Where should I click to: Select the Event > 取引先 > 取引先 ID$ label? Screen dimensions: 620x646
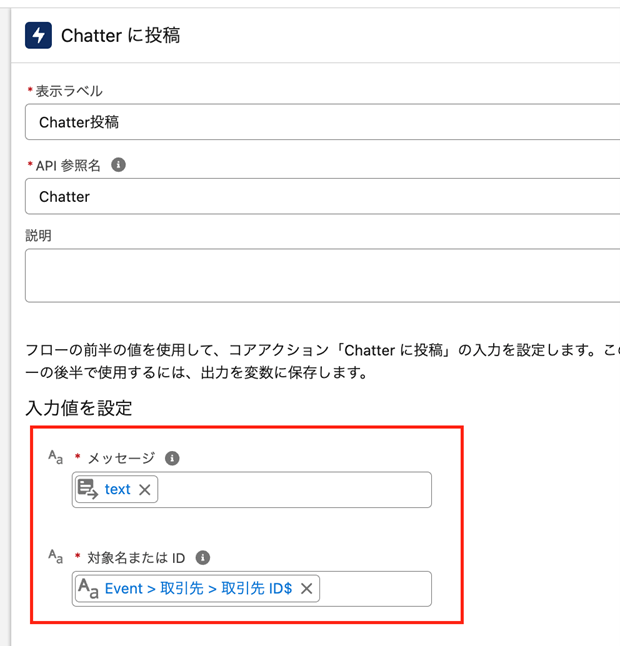click(x=198, y=589)
